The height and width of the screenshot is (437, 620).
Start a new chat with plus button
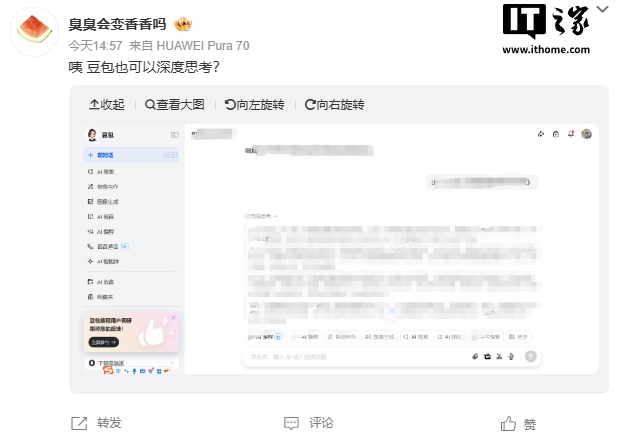91,155
